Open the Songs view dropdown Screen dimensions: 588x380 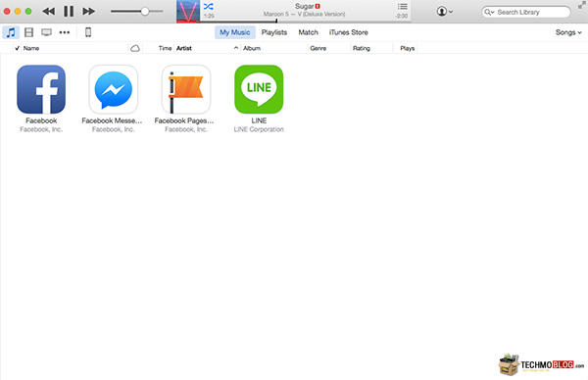click(x=568, y=32)
